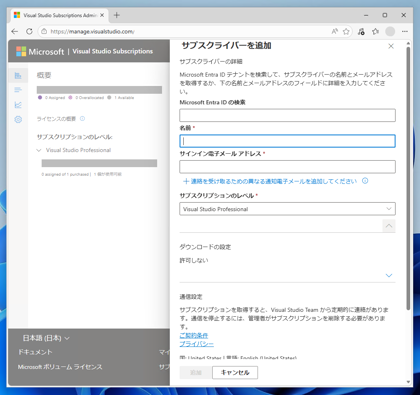
Task: Open a new browser tab
Action: (117, 15)
